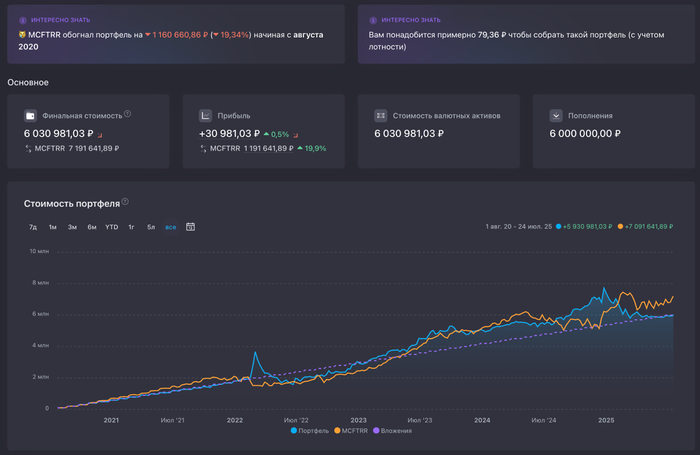Click the 'все' period button
This screenshot has height=455, width=700.
coord(170,227)
